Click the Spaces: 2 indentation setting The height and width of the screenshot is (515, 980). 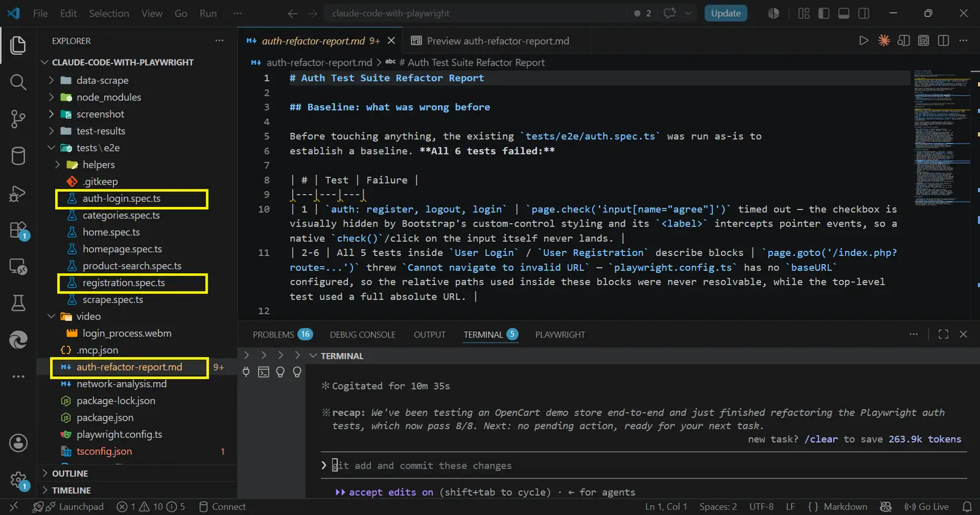(718, 507)
